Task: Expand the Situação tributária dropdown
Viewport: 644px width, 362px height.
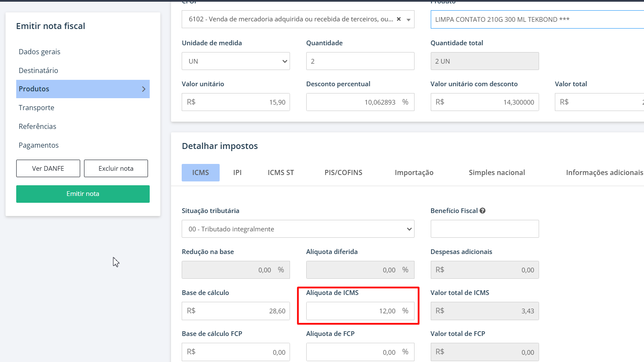Action: coord(298,229)
